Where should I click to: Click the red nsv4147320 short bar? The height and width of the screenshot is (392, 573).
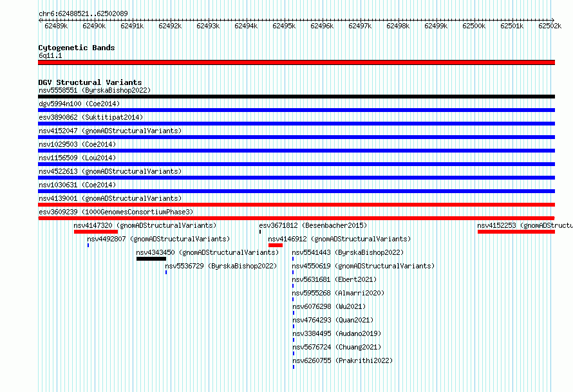pos(96,232)
